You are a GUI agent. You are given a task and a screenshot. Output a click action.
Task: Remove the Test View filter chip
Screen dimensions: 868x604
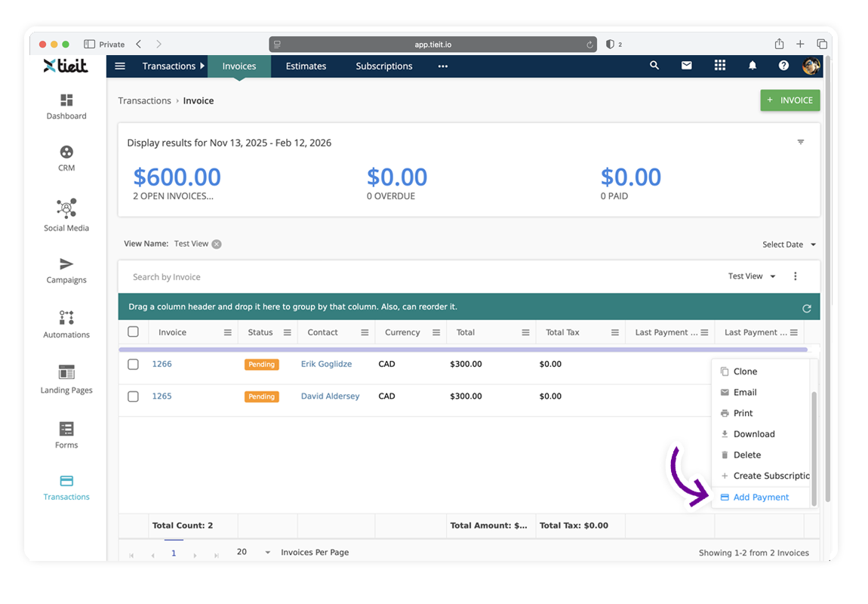tap(217, 244)
